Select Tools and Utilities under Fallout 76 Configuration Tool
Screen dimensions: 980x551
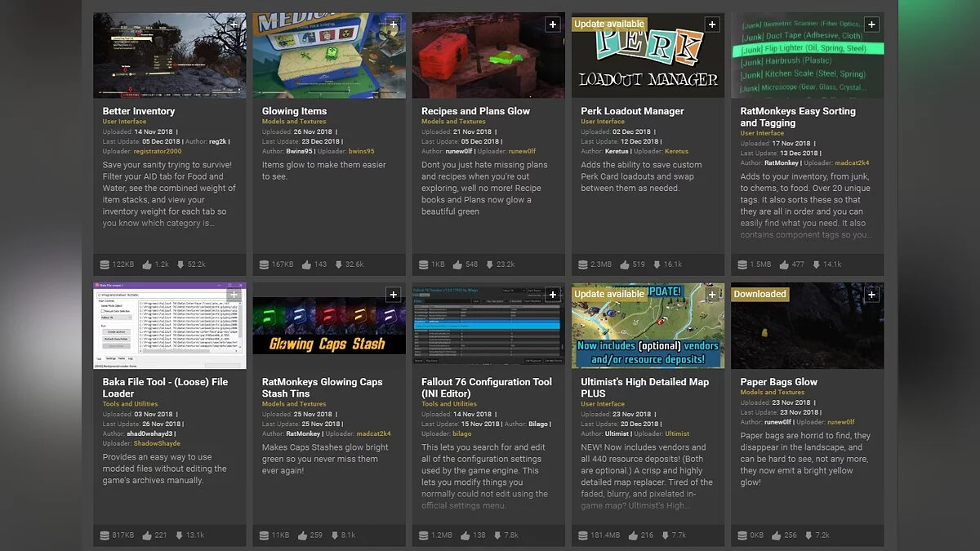point(449,403)
